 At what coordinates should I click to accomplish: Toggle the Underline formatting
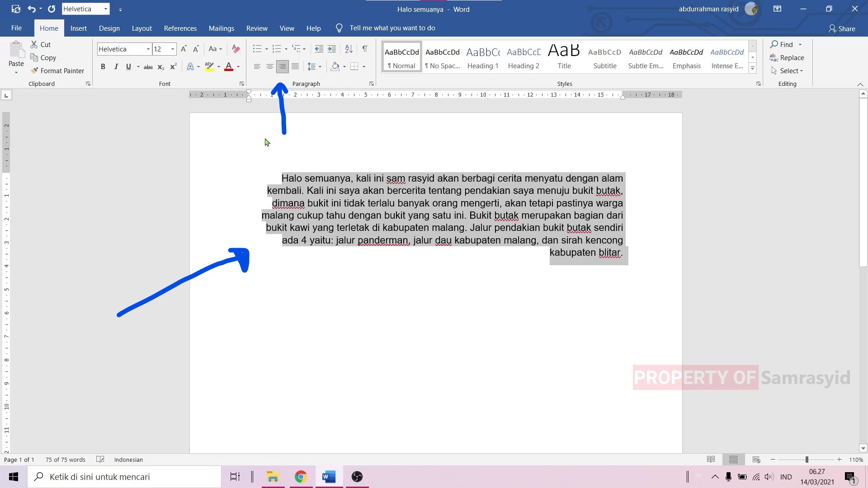128,66
